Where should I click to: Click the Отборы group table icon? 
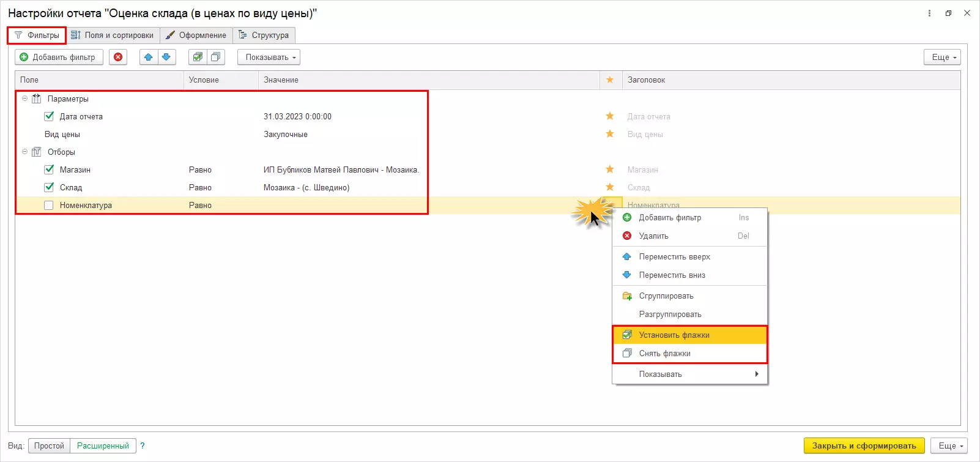(37, 152)
